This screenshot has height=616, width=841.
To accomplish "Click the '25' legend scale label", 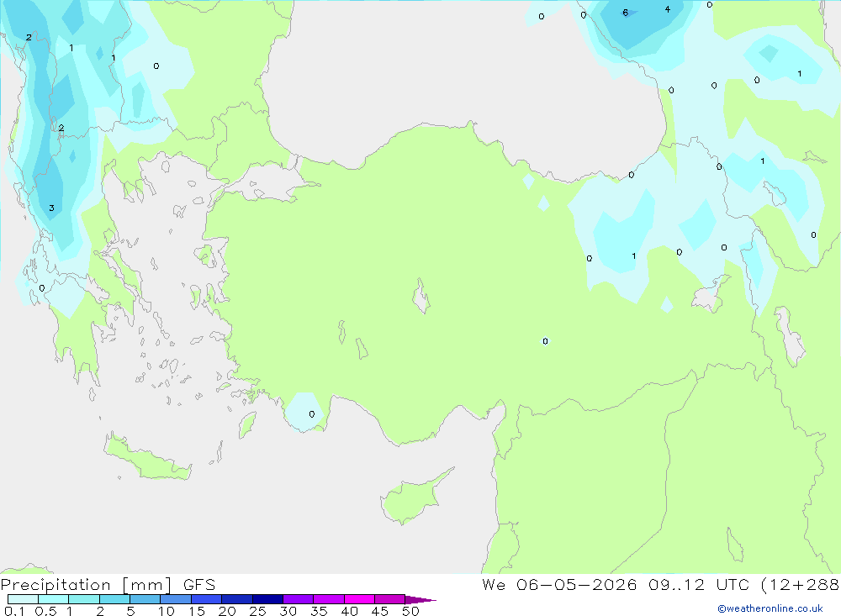I will pos(257,611).
